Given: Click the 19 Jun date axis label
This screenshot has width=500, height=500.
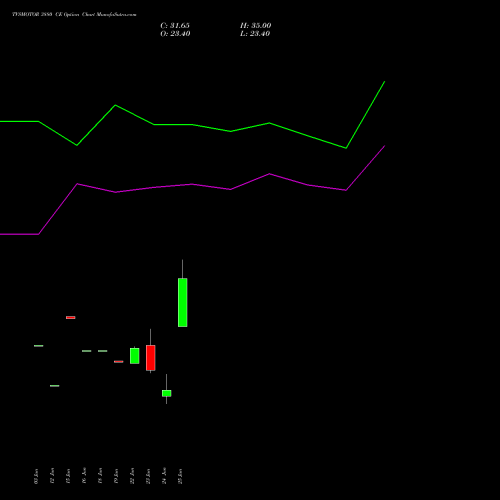Looking at the screenshot, I should (x=116, y=476).
